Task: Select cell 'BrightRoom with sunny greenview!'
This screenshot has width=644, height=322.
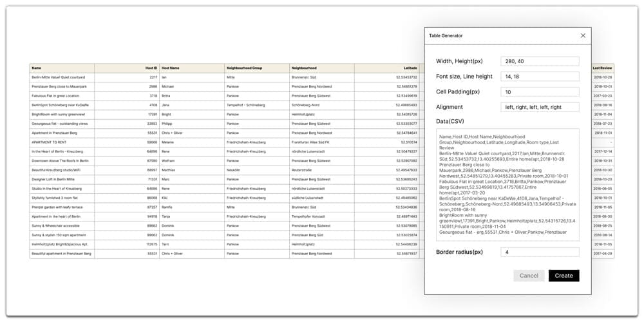Action: [x=62, y=114]
